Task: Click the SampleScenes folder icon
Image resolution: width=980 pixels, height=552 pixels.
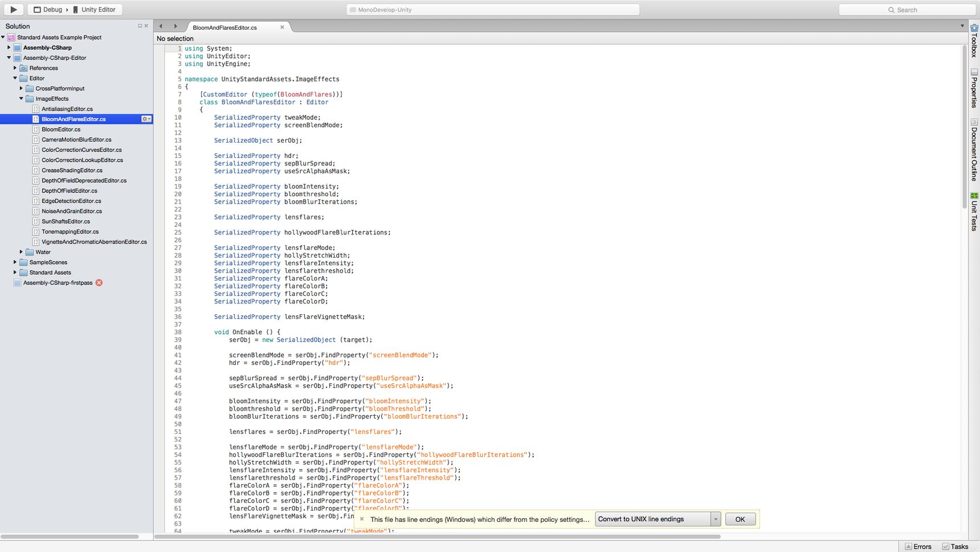Action: pyautogui.click(x=23, y=262)
